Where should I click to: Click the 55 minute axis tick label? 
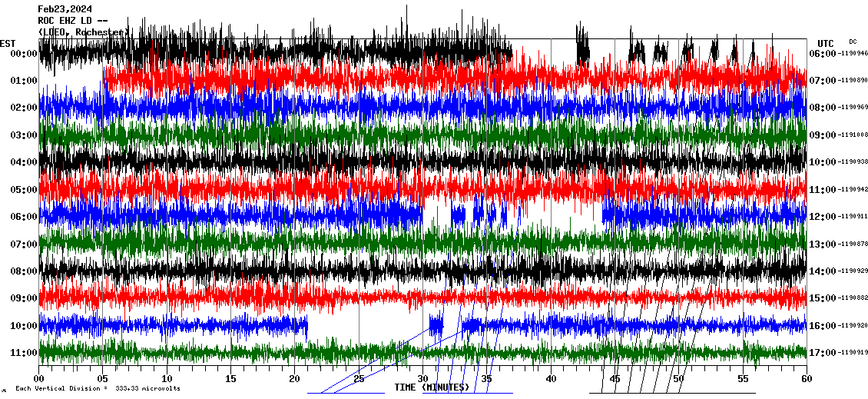[x=743, y=379]
